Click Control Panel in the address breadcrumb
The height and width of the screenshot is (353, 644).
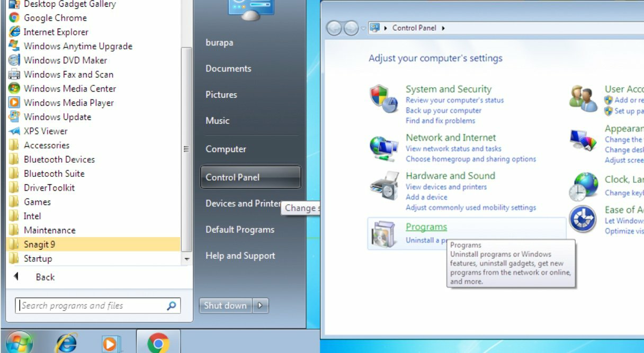click(x=414, y=28)
